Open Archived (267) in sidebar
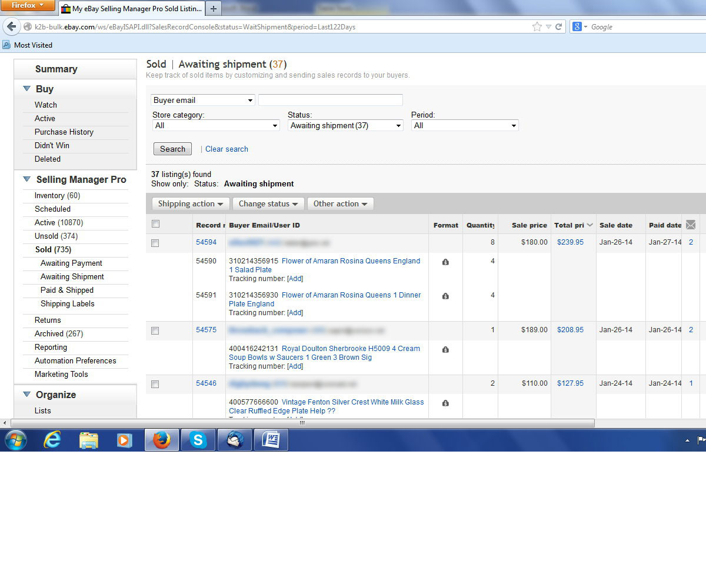706x588 pixels. coord(59,333)
